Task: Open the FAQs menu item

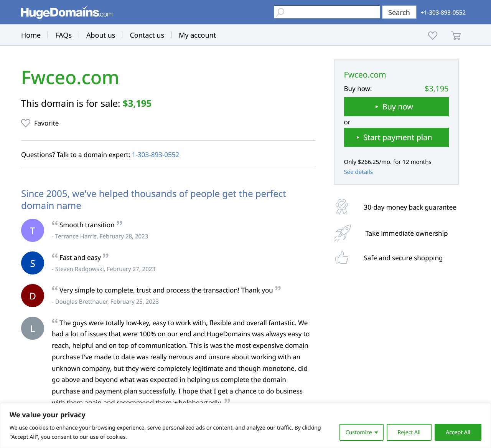Action: 63,35
